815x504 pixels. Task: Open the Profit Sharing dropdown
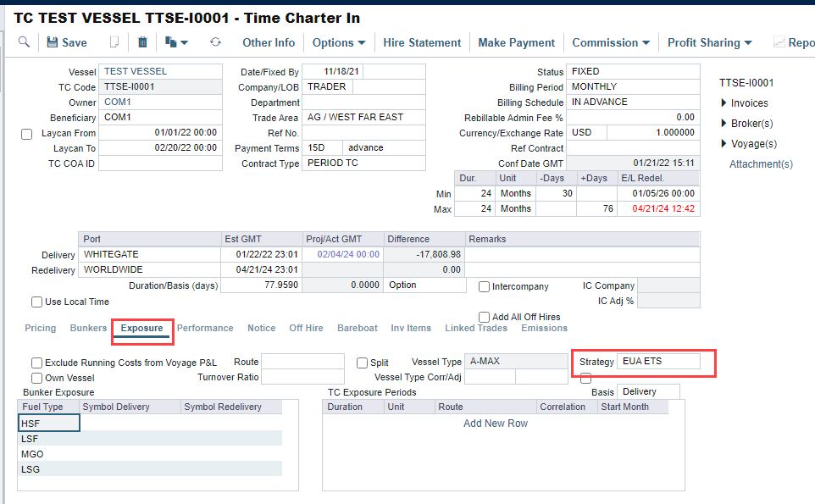pos(709,42)
